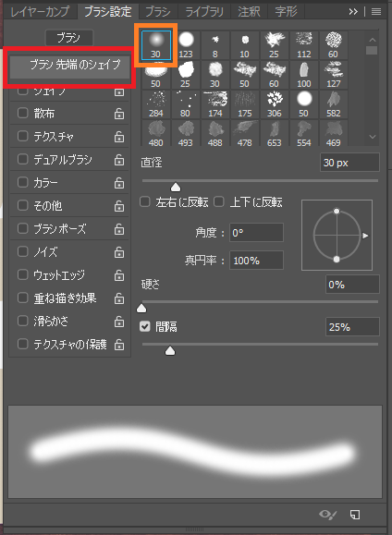The width and height of the screenshot is (392, 535).
Task: Click the brush list scroll up arrow
Action: 373,40
